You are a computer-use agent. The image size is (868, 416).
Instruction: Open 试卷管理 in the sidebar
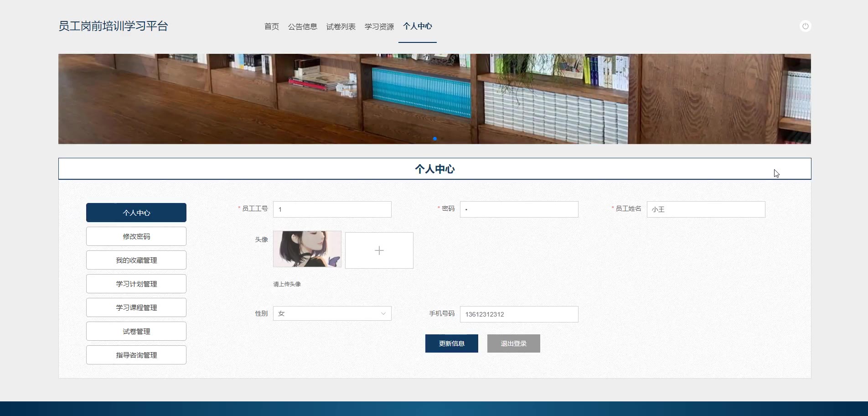click(x=136, y=331)
